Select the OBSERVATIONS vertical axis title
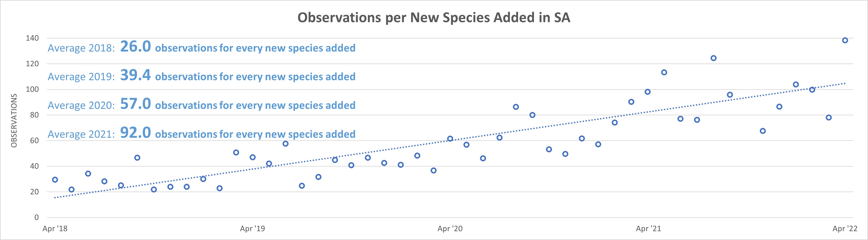Viewport: 868px width, 240px height. click(14, 121)
